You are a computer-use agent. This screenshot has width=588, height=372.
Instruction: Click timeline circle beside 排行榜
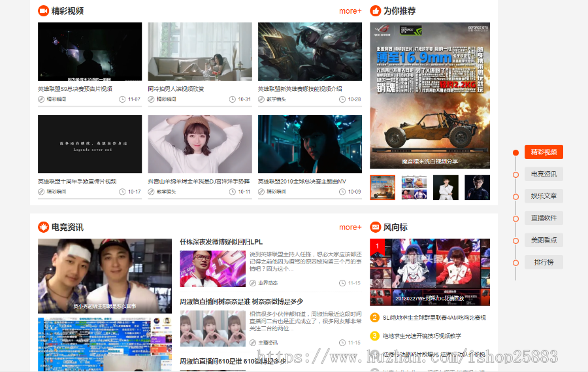515,263
